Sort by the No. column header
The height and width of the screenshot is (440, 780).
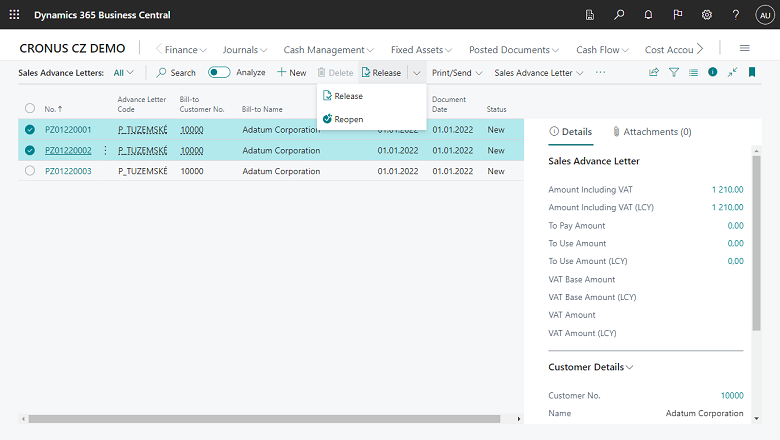pos(53,109)
